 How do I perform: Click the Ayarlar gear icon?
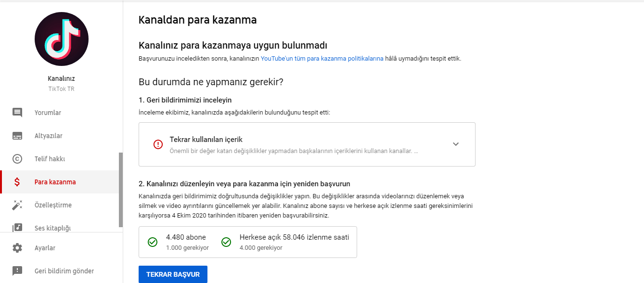[x=17, y=248]
